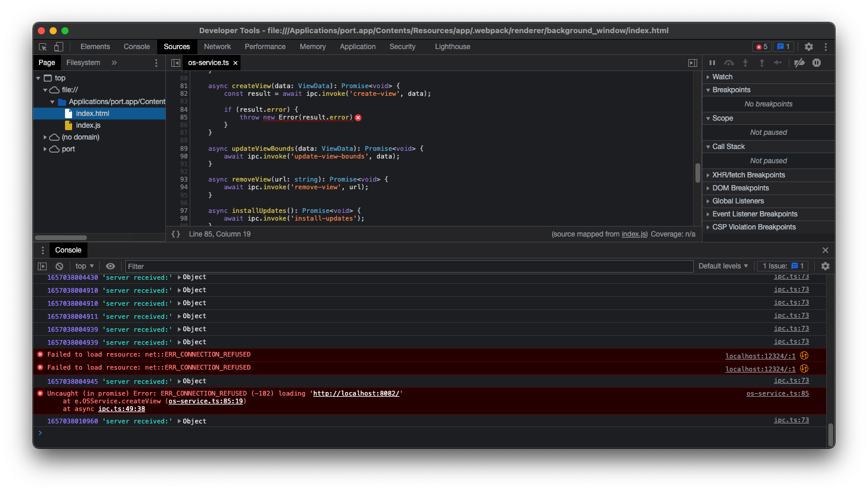This screenshot has height=492, width=868.
Task: Toggle the device toolbar icon
Action: point(58,47)
